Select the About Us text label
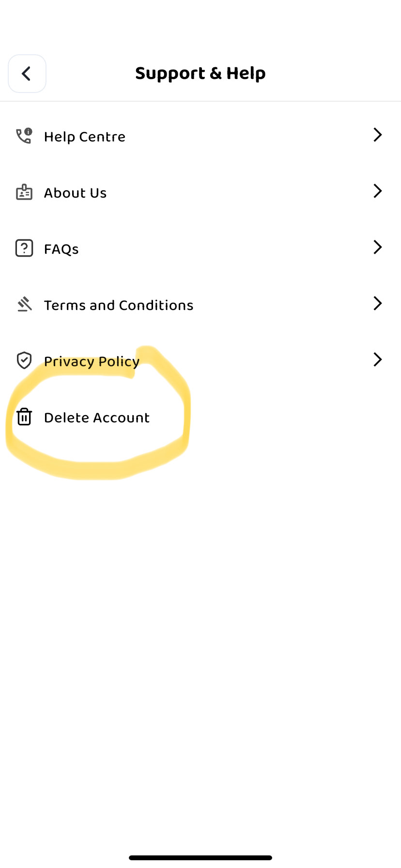 pyautogui.click(x=75, y=193)
